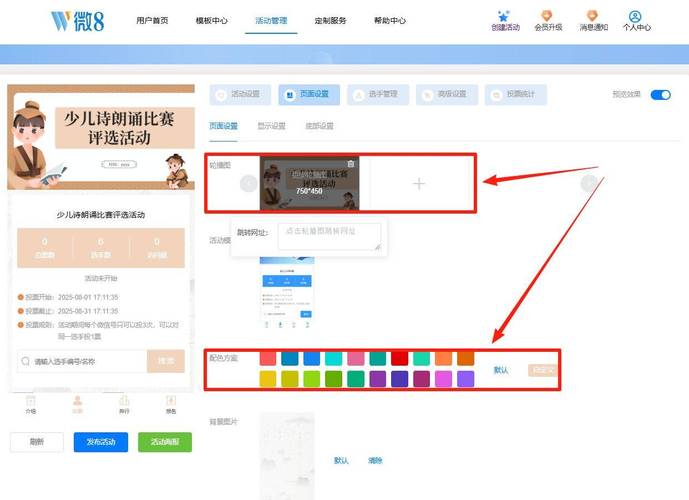The image size is (689, 500).
Task: Click the 创建活动 icon in header
Action: coord(506,18)
